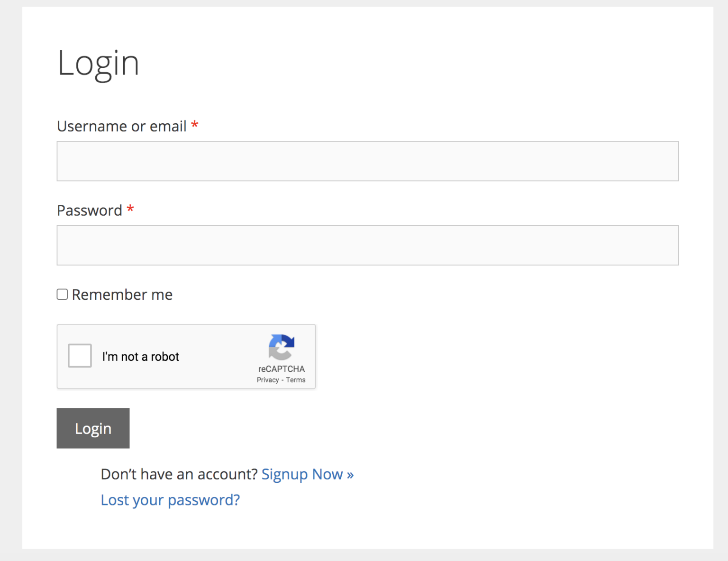Click the reCAPTCHA branding text
Screen dimensions: 728x561
click(281, 369)
